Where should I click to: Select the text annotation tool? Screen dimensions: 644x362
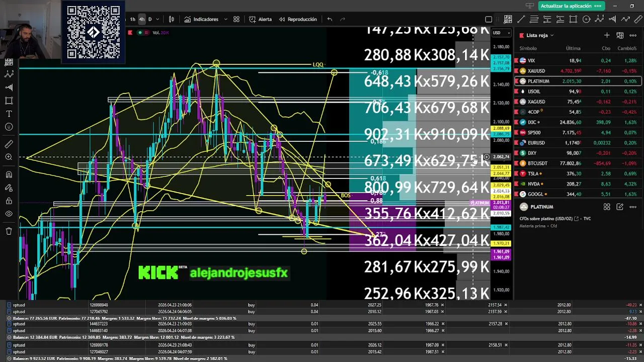[x=9, y=114]
